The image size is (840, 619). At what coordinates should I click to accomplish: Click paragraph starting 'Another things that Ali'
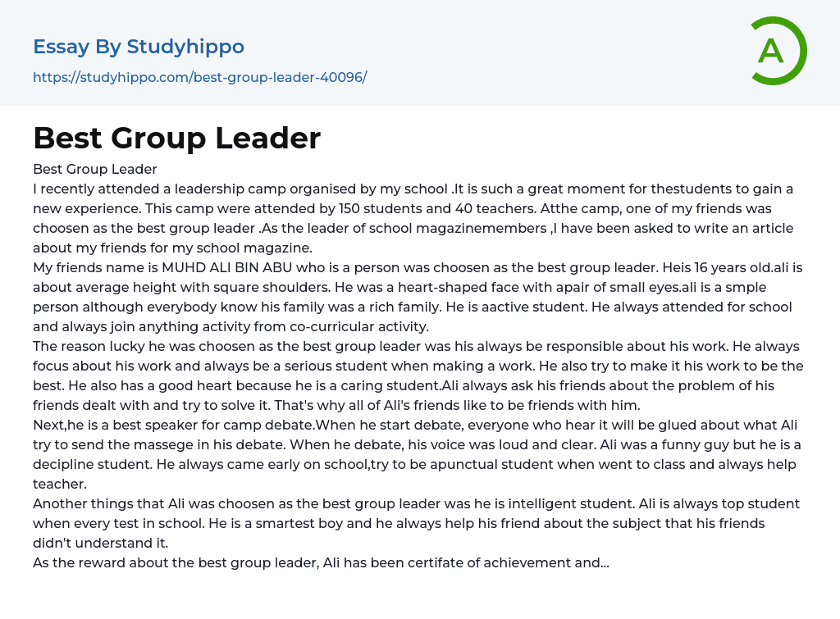410,523
